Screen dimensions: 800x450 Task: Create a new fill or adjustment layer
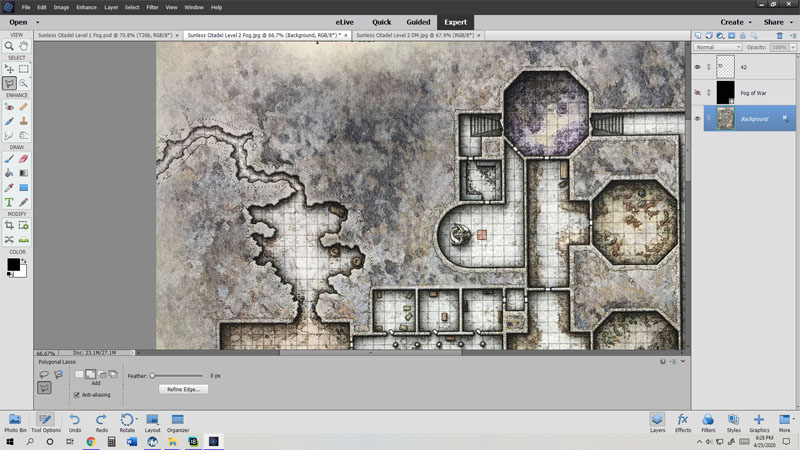(x=720, y=36)
